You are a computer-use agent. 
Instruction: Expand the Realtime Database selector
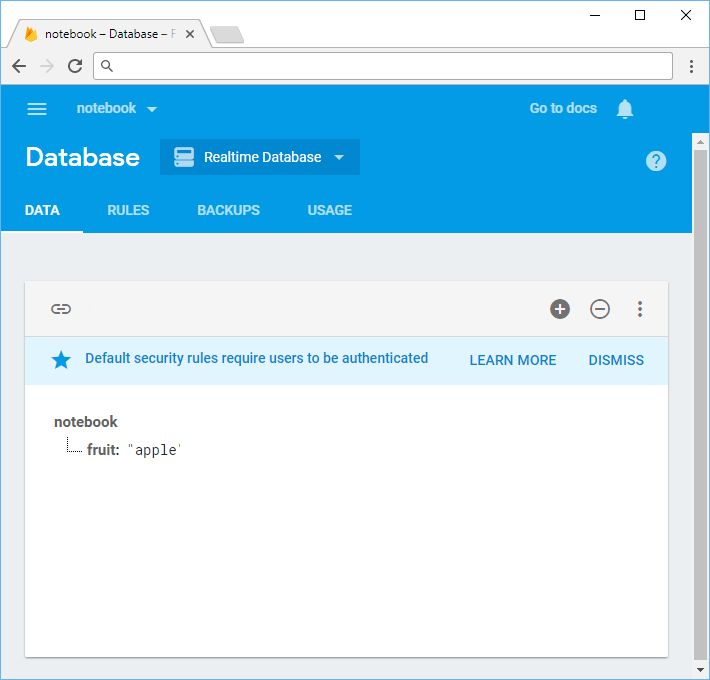pyautogui.click(x=260, y=157)
